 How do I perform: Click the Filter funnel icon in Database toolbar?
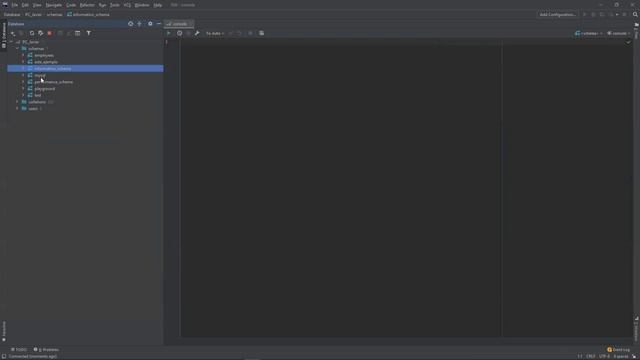coord(89,33)
